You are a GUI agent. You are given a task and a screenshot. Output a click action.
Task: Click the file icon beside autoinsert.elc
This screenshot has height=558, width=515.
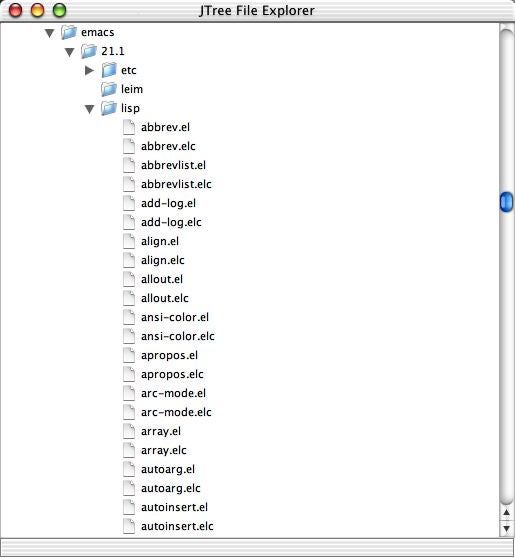129,526
